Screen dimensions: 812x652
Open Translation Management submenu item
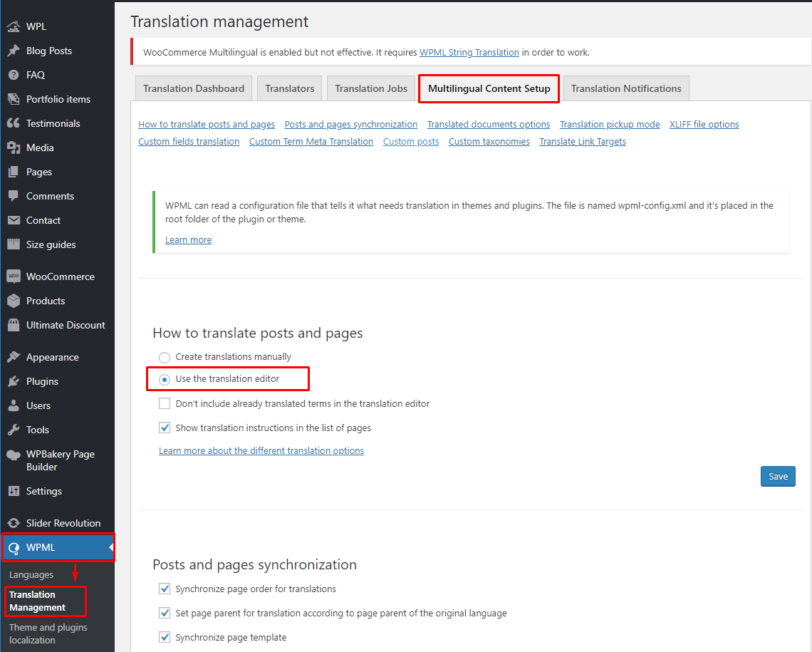pos(37,601)
